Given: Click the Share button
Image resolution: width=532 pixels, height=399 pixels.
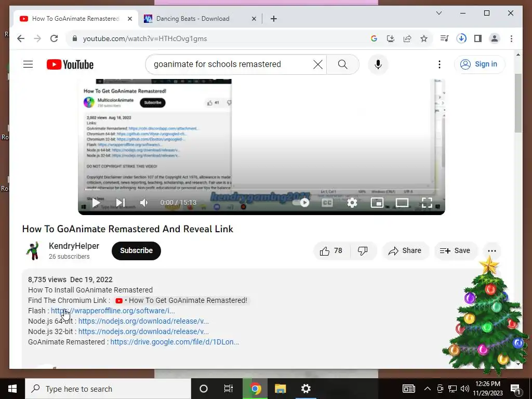Looking at the screenshot, I should click(x=405, y=251).
